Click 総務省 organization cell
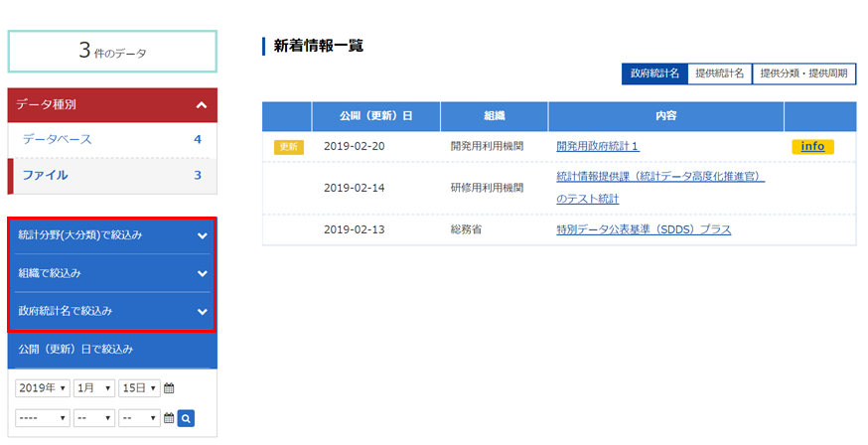This screenshot has width=868, height=445. tap(466, 229)
